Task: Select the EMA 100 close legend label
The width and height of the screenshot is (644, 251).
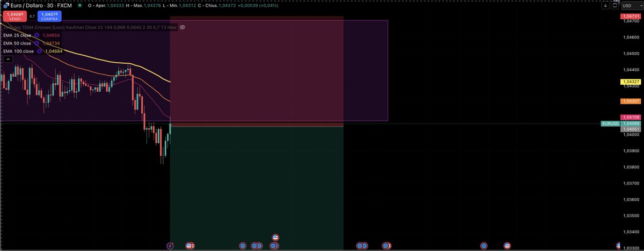Action: [x=18, y=51]
